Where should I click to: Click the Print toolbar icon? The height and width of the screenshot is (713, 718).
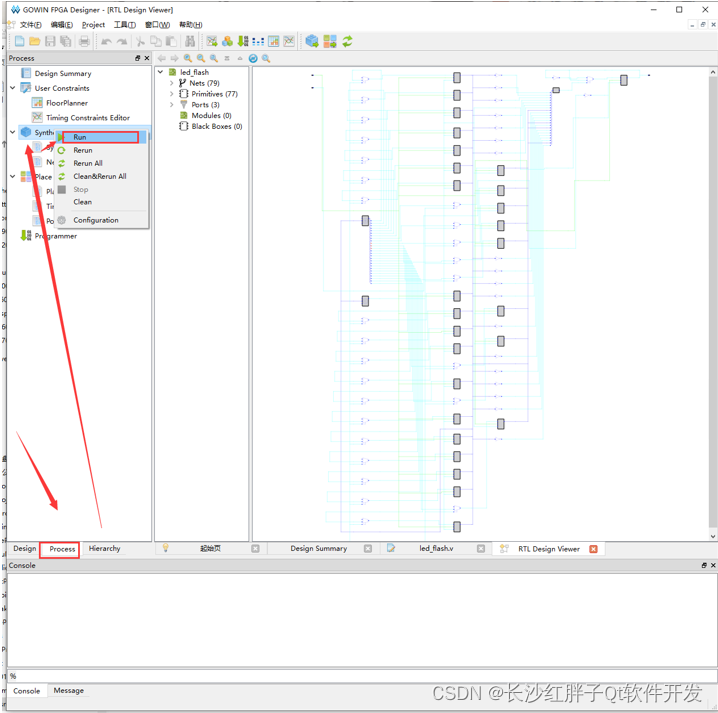(x=84, y=41)
